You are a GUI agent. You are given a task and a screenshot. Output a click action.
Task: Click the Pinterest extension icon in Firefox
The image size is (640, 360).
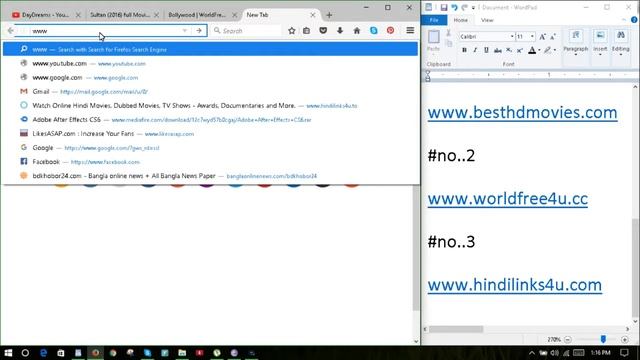[x=390, y=31]
